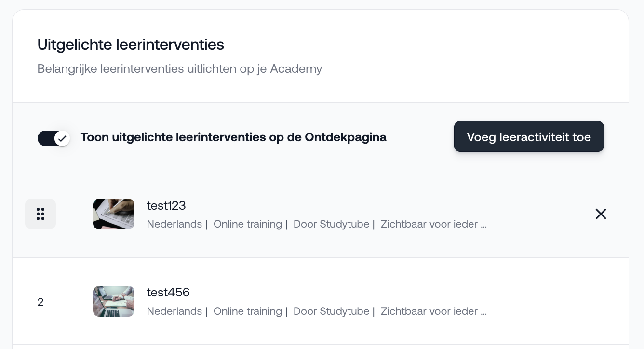Click 'Nederlands' under test456
The height and width of the screenshot is (349, 644).
click(174, 311)
